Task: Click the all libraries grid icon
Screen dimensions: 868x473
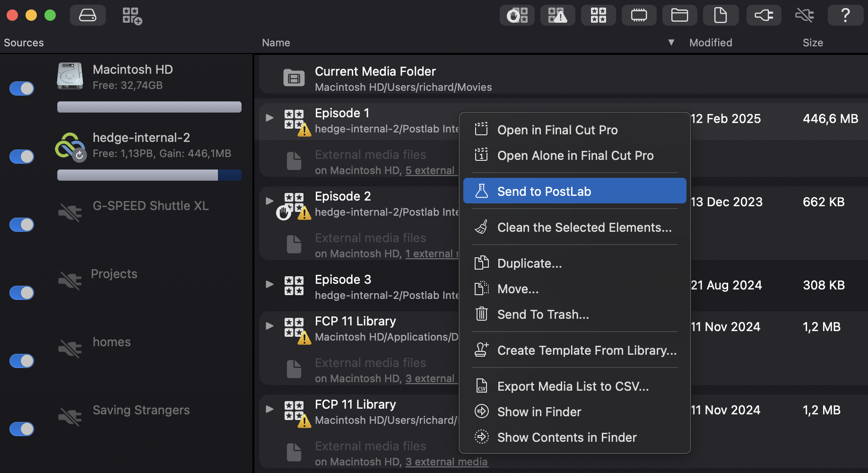Action: (599, 15)
